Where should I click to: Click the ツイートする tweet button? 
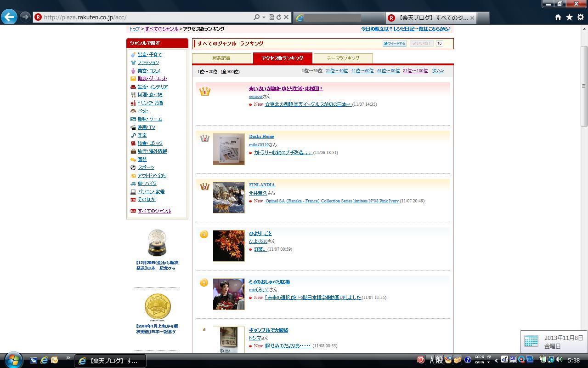394,44
